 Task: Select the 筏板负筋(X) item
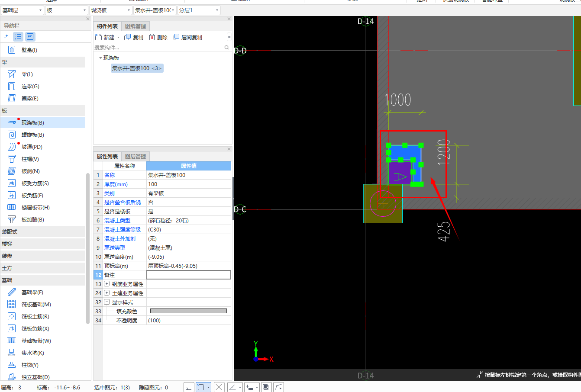click(42, 329)
